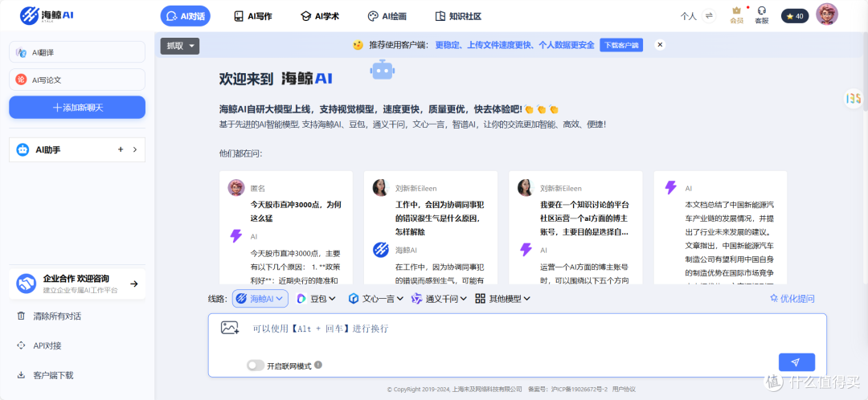The height and width of the screenshot is (400, 868).
Task: Click the 下载客户端 button in the banner
Action: tap(621, 45)
